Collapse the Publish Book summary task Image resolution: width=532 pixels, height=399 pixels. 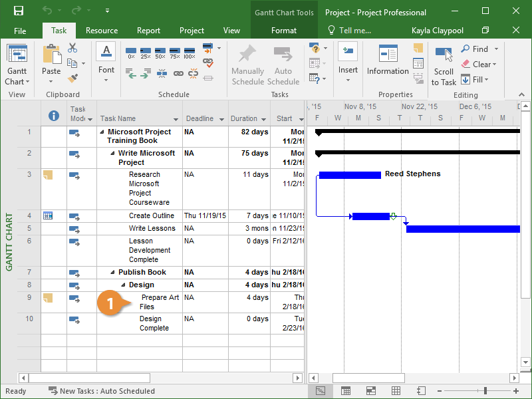(x=112, y=272)
